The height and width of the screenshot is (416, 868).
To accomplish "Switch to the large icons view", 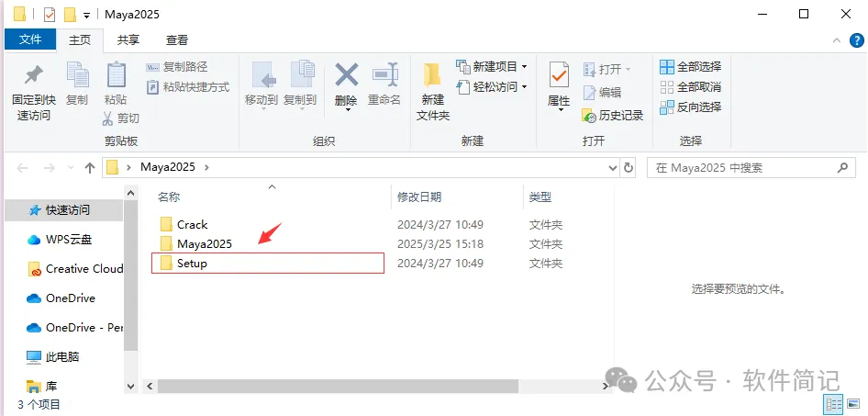I will [853, 403].
